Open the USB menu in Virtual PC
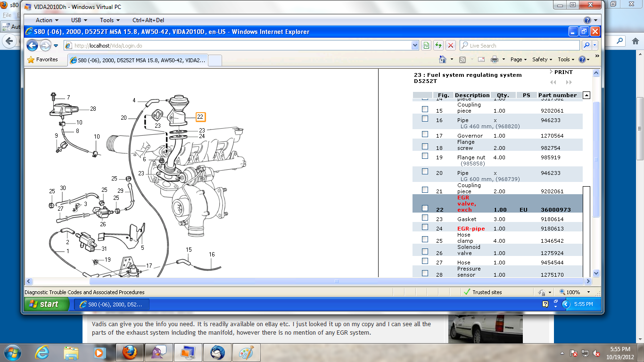Viewport: 644px width, 362px height. (79, 20)
